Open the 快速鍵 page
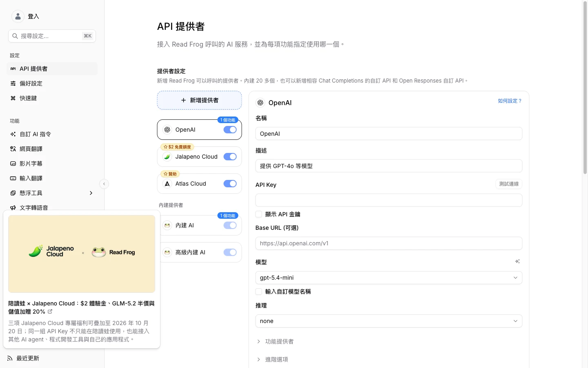This screenshot has width=588, height=368. pyautogui.click(x=52, y=98)
